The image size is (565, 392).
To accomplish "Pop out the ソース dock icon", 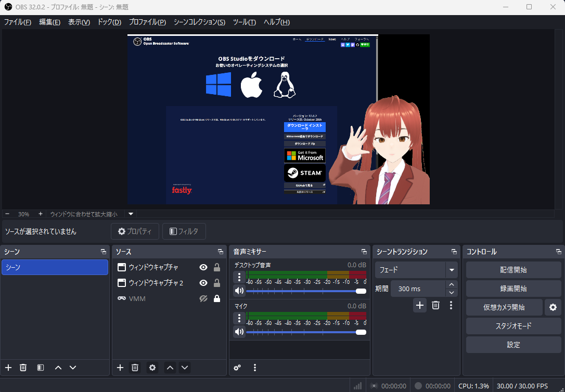I will [220, 252].
